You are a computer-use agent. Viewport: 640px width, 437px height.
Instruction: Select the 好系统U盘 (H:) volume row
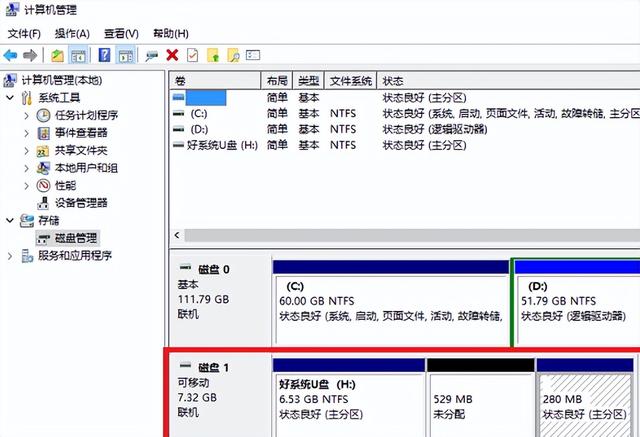[404, 145]
